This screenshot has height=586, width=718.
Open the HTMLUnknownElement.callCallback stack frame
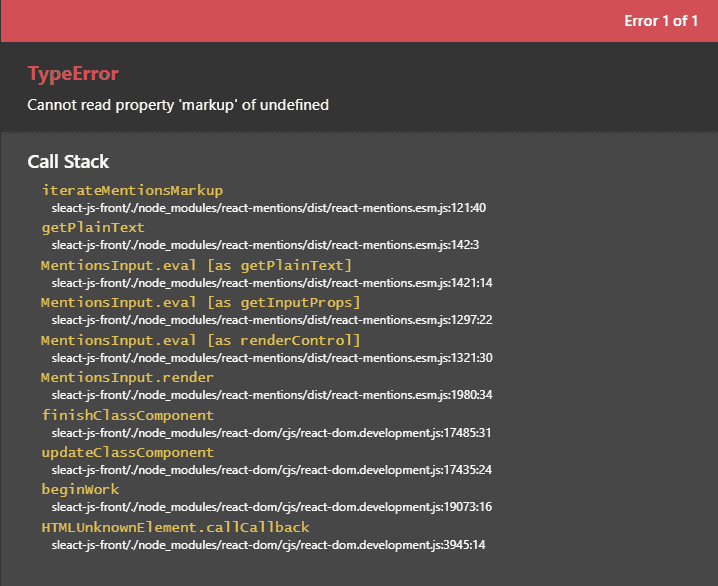click(x=175, y=527)
